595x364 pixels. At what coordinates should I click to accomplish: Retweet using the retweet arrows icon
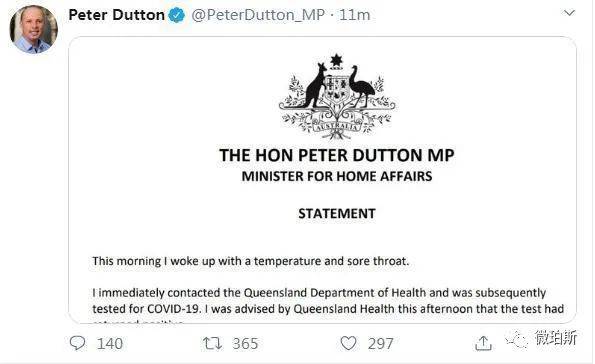(212, 344)
